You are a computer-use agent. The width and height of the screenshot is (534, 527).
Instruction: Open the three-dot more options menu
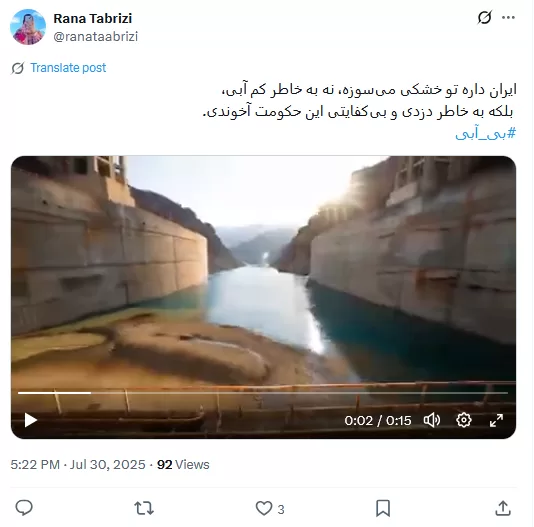[508, 17]
